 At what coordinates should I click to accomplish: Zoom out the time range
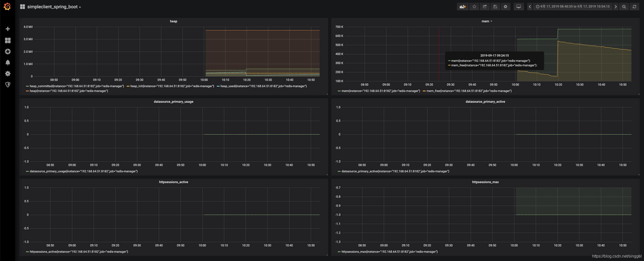624,7
